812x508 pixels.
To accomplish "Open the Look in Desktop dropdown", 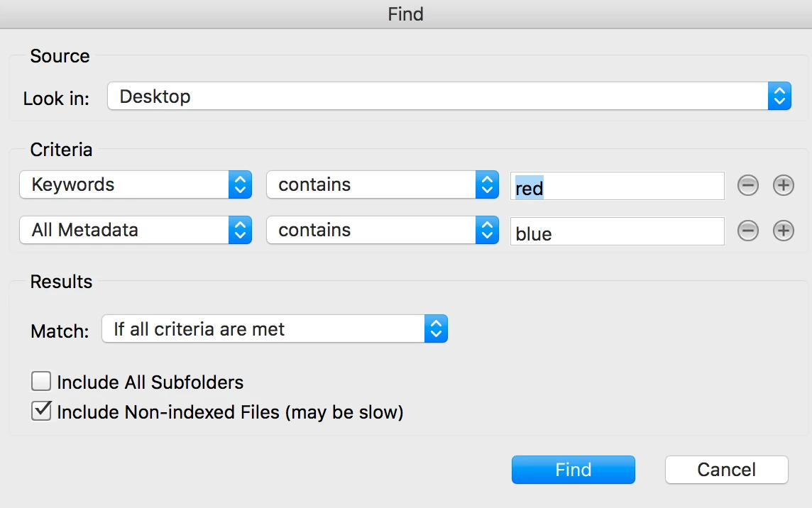I will (x=449, y=96).
